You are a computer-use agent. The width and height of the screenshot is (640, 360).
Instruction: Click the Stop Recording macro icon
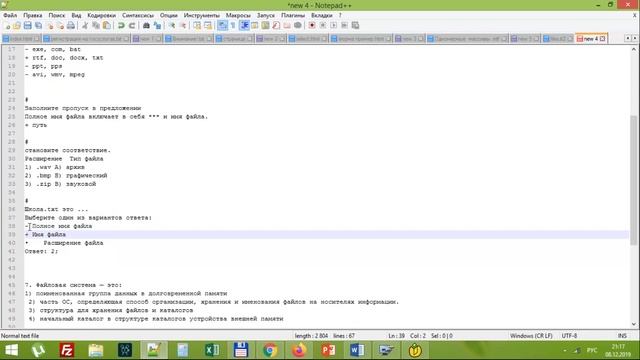click(x=323, y=26)
